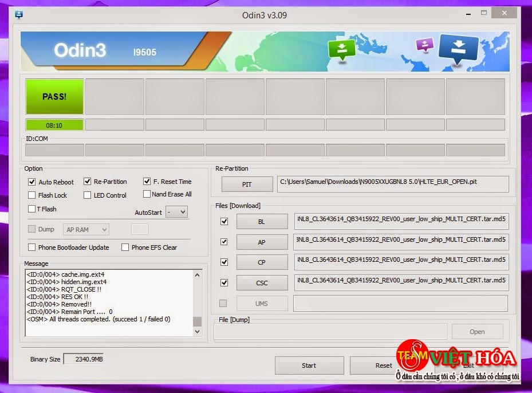Screen dimensions: 532x393
Task: Close the Odin3 v3.09 window
Action: (x=504, y=13)
